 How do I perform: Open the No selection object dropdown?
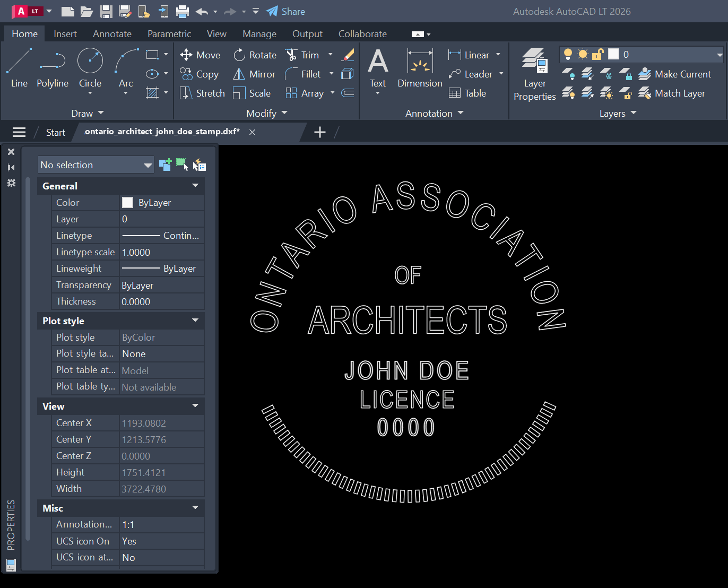(x=96, y=165)
